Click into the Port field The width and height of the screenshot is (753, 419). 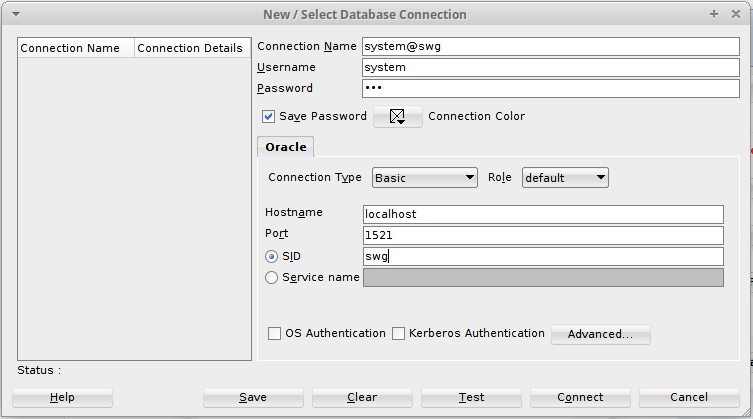[x=543, y=235]
